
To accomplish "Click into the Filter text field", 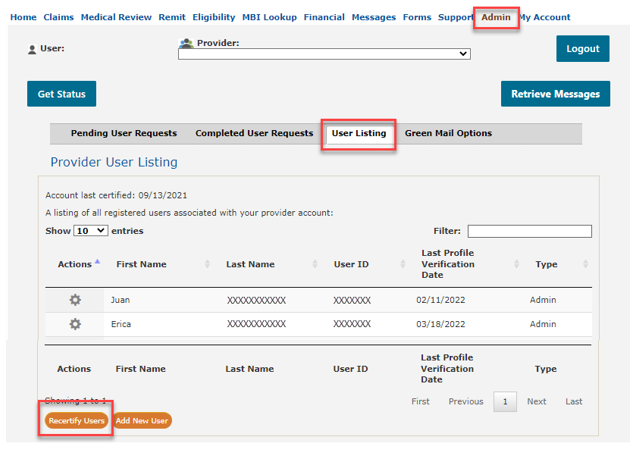I will click(529, 231).
